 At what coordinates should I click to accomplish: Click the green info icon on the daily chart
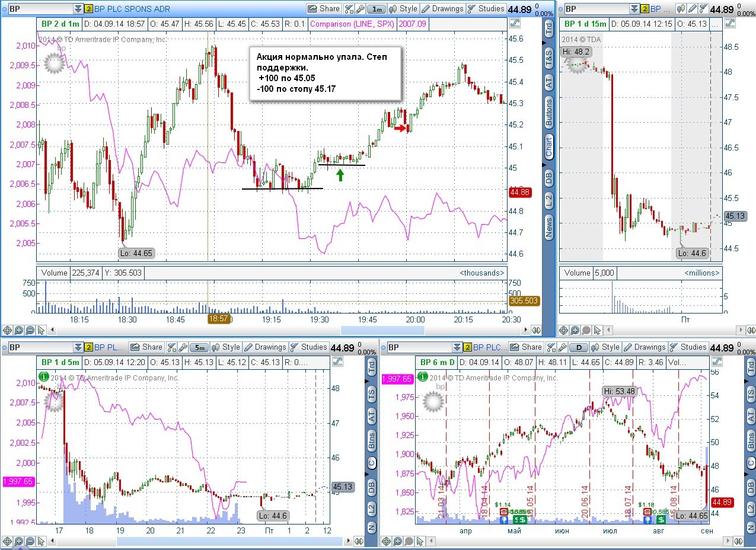[423, 376]
